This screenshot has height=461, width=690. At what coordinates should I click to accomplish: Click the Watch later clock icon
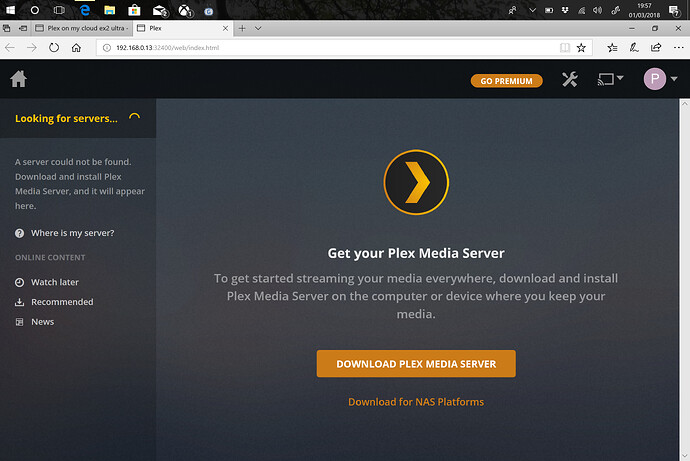pyautogui.click(x=19, y=282)
